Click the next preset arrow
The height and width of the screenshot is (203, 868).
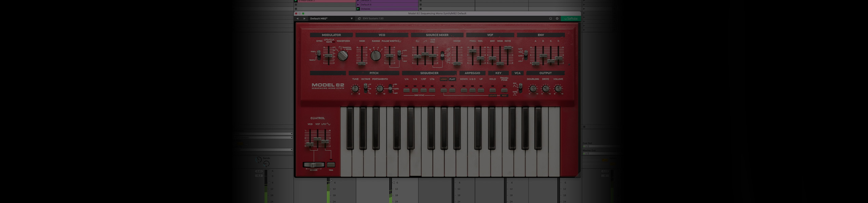click(304, 19)
